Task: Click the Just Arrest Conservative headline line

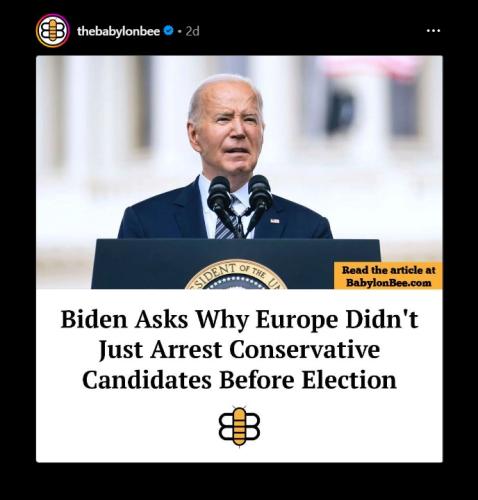Action: 239,350
